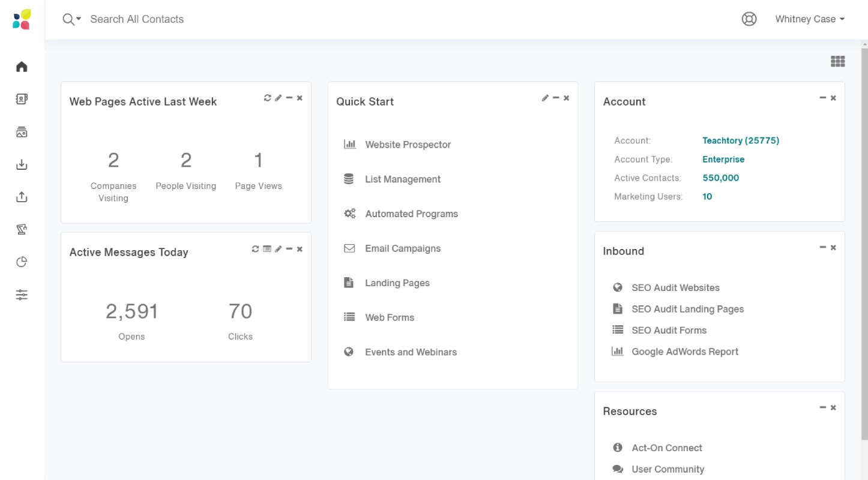Close the Active Messages Today widget

coord(300,249)
